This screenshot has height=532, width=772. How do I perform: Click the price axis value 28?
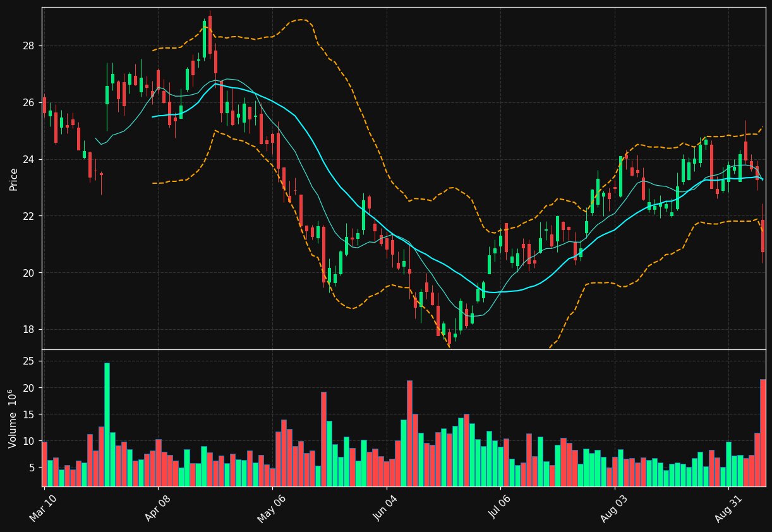30,46
